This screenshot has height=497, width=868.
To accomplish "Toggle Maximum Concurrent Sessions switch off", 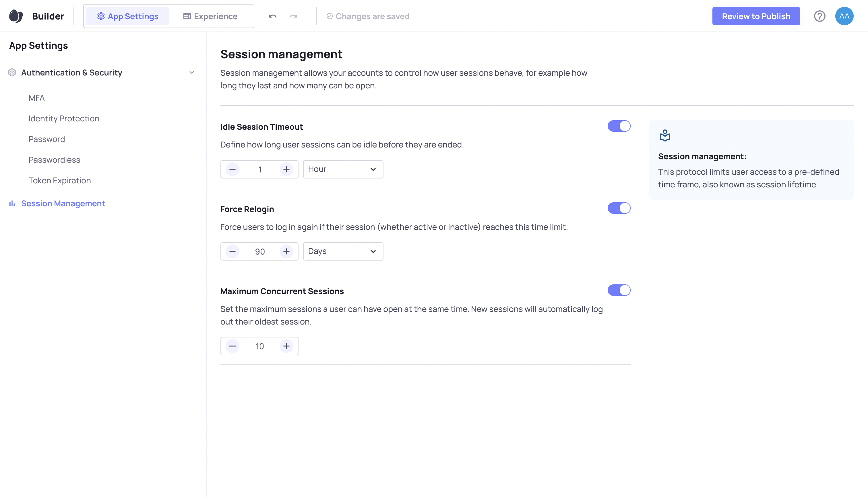I will coord(619,290).
